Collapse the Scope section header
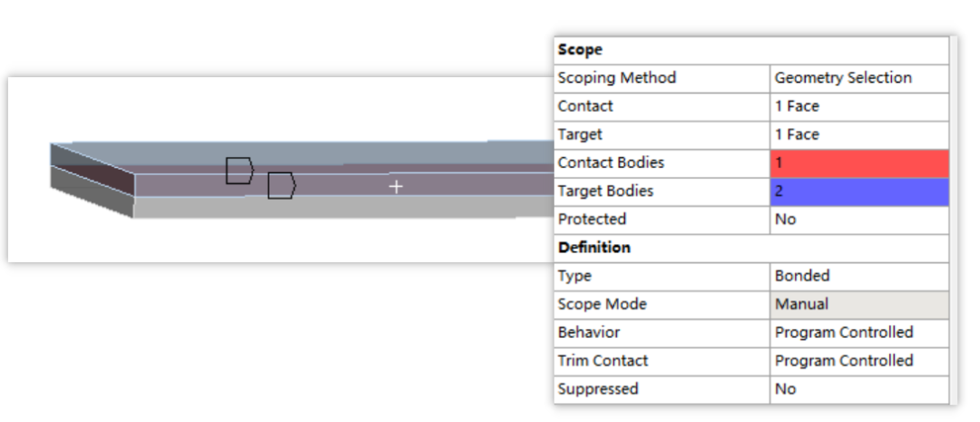Viewport: 980px width, 422px height. pos(751,50)
